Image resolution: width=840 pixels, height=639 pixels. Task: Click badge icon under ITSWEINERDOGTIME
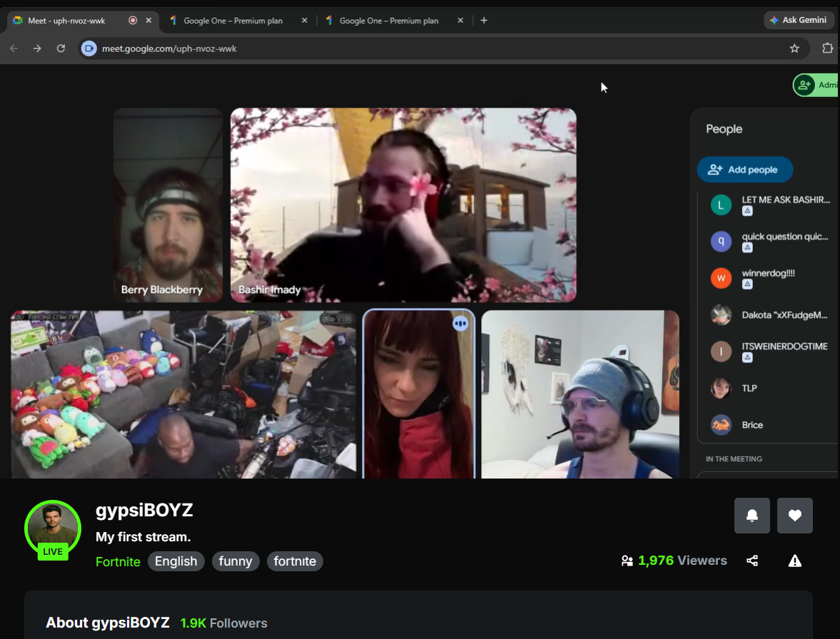click(747, 357)
